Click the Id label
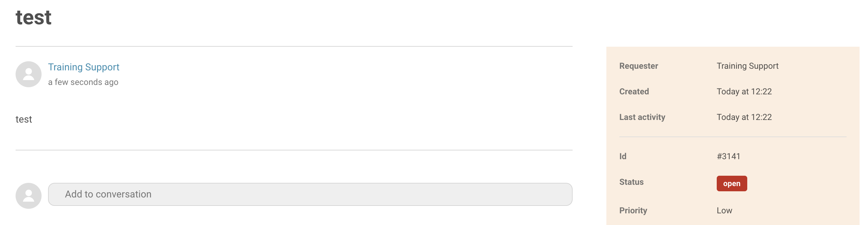Screen dimensions: 868x225 (623, 156)
